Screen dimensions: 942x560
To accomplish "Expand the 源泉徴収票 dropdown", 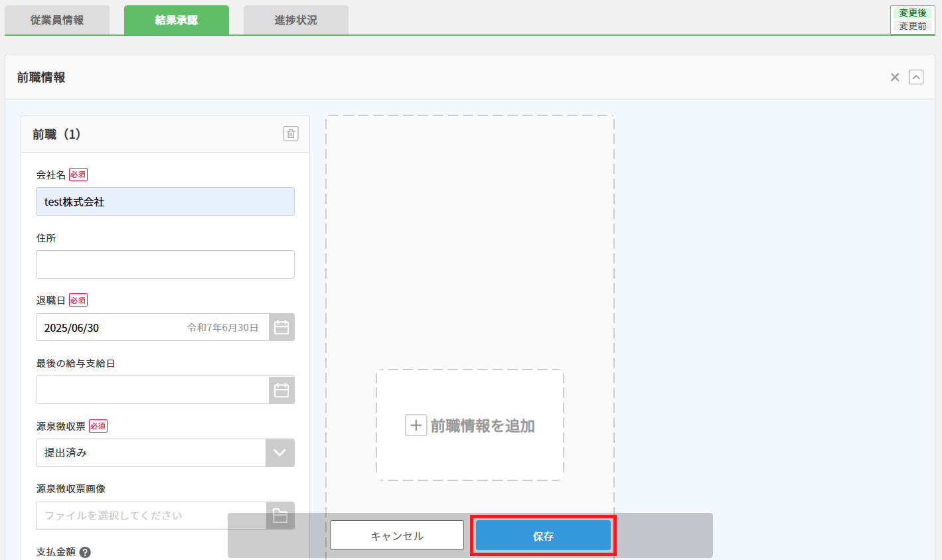I will 279,453.
